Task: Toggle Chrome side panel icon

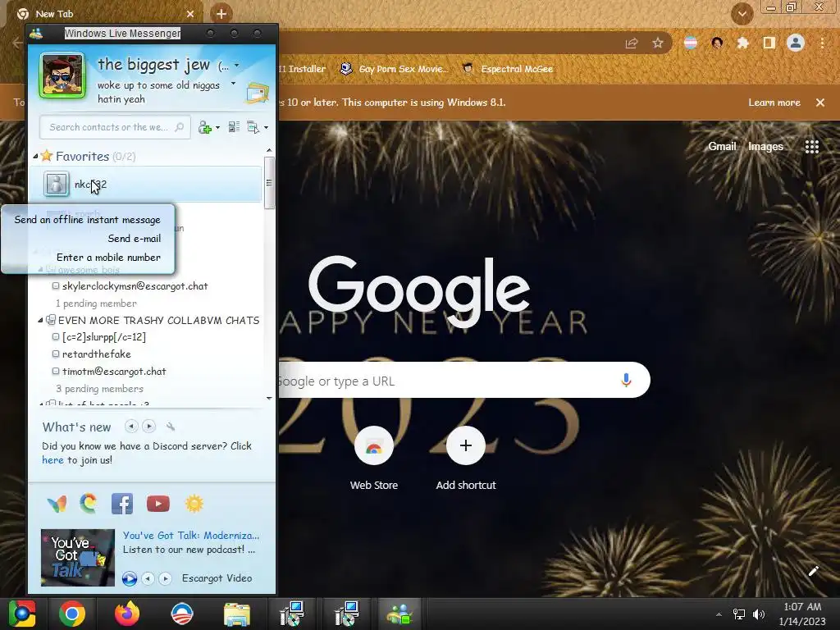Action: [769, 43]
